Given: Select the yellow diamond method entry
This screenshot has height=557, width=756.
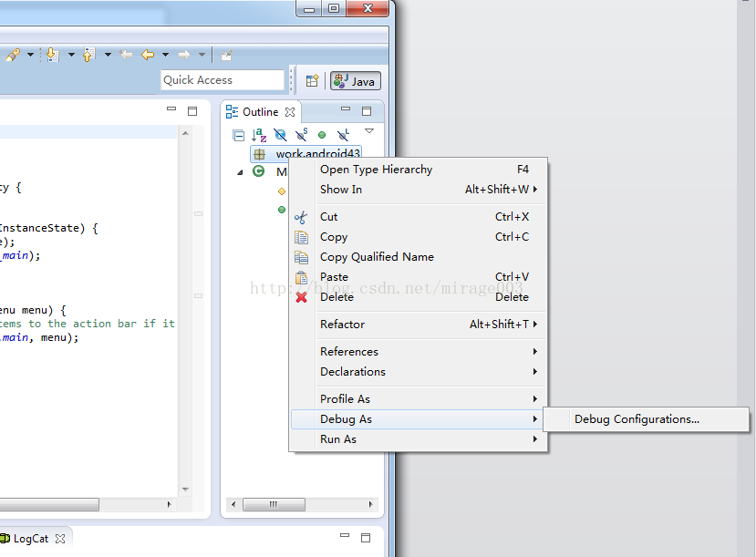Looking at the screenshot, I should tap(282, 191).
